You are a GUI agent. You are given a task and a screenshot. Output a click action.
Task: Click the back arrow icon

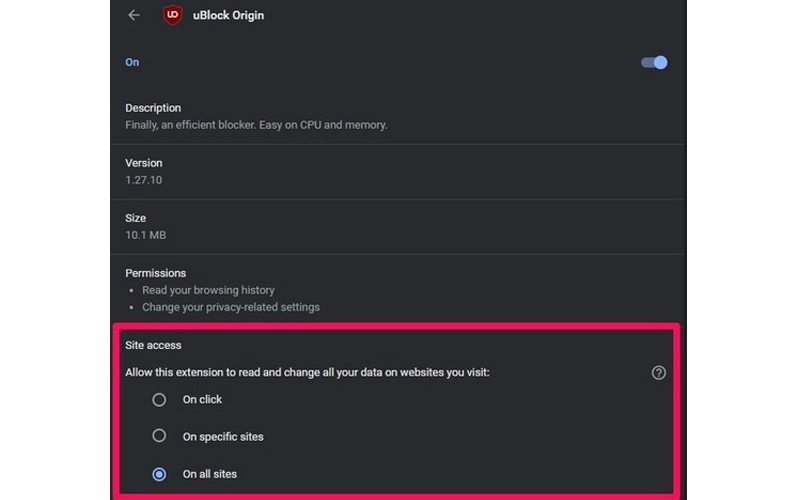[x=134, y=15]
